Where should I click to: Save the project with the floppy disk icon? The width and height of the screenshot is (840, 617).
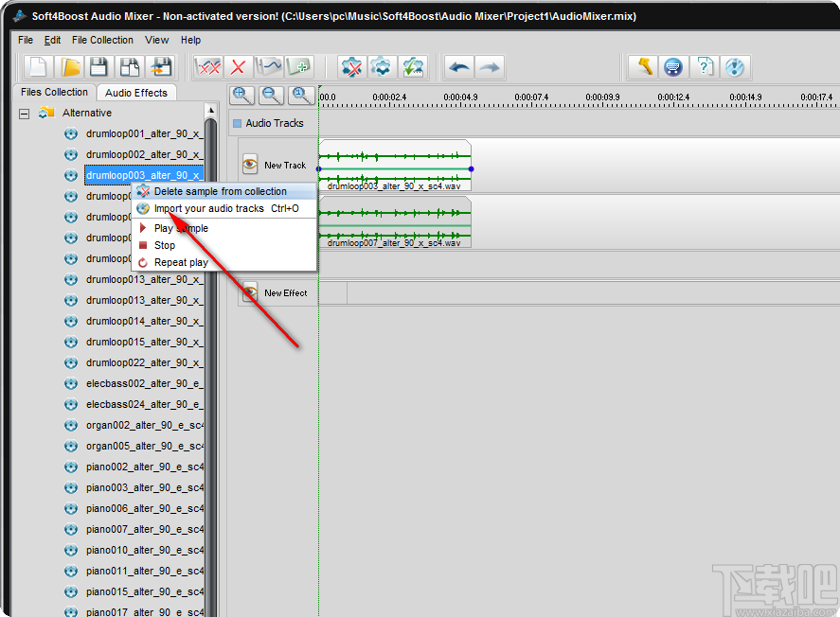pyautogui.click(x=99, y=67)
